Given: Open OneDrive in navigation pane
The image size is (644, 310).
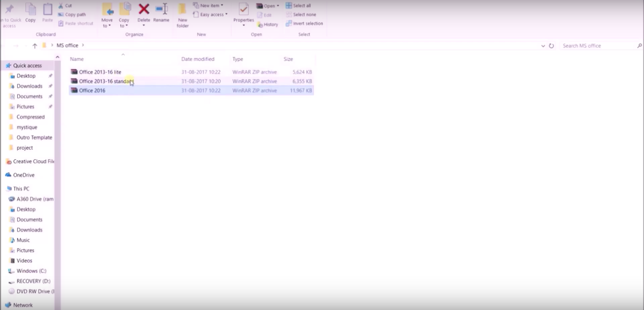Looking at the screenshot, I should [24, 175].
